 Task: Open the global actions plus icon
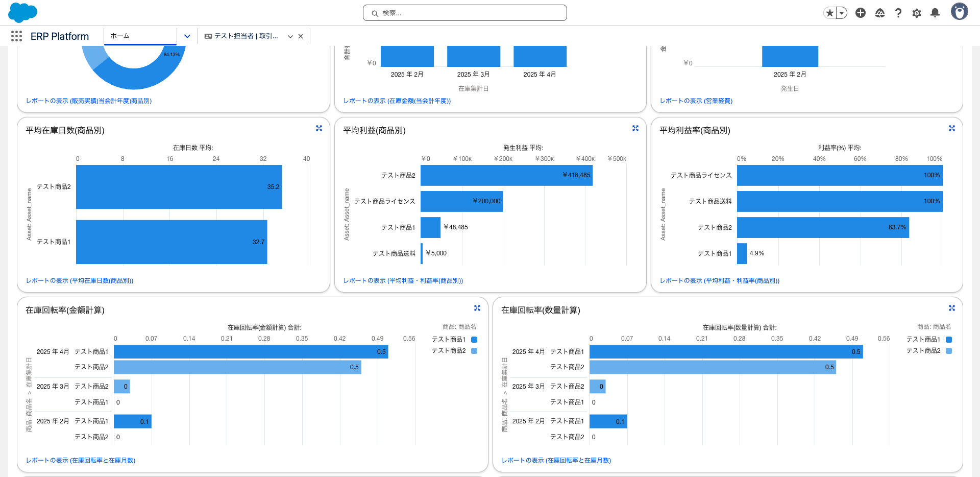861,13
